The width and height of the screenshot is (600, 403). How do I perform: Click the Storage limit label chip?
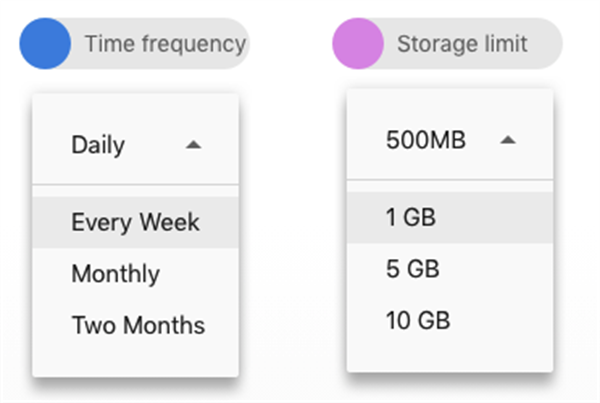[x=447, y=43]
